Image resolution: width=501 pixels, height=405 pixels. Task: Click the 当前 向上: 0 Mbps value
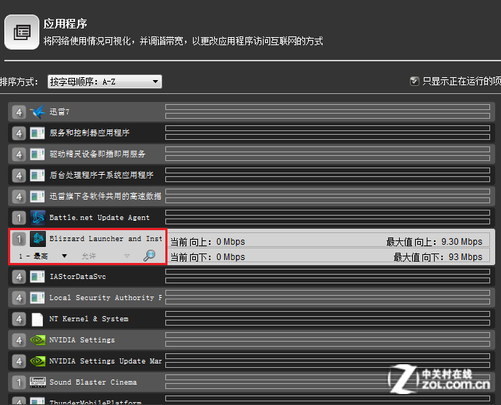pos(208,242)
